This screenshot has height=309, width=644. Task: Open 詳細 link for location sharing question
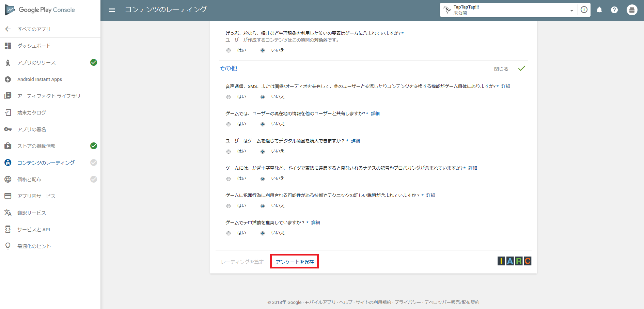coord(375,113)
